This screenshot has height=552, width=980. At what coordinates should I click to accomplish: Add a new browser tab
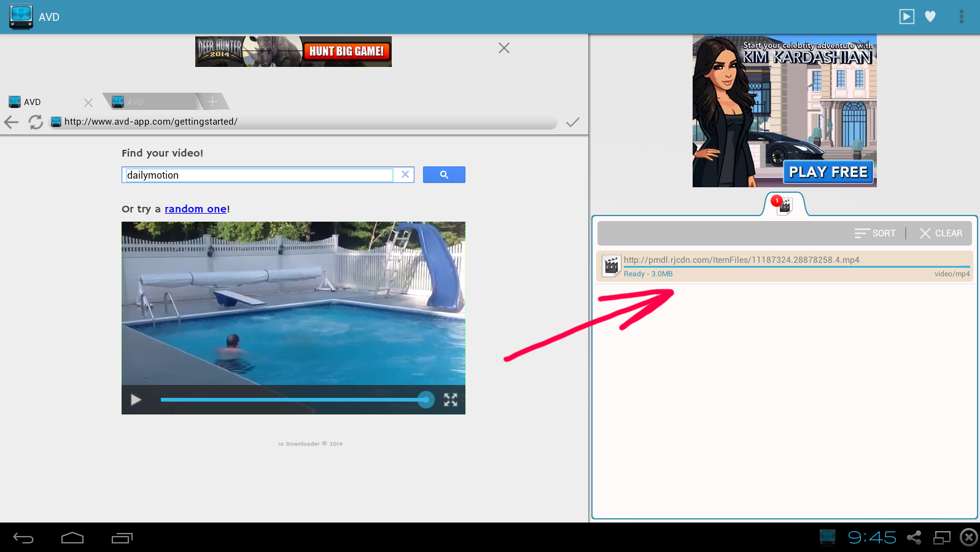pos(212,101)
